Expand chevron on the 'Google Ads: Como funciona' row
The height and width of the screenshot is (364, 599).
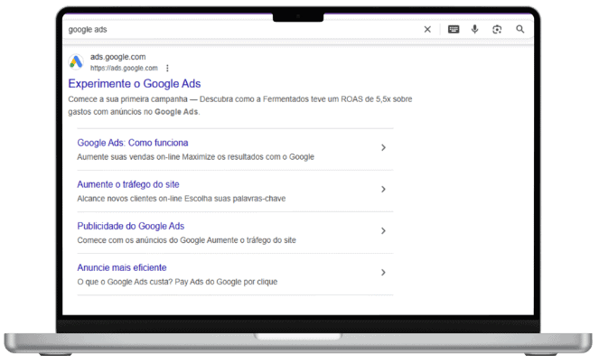pyautogui.click(x=383, y=148)
